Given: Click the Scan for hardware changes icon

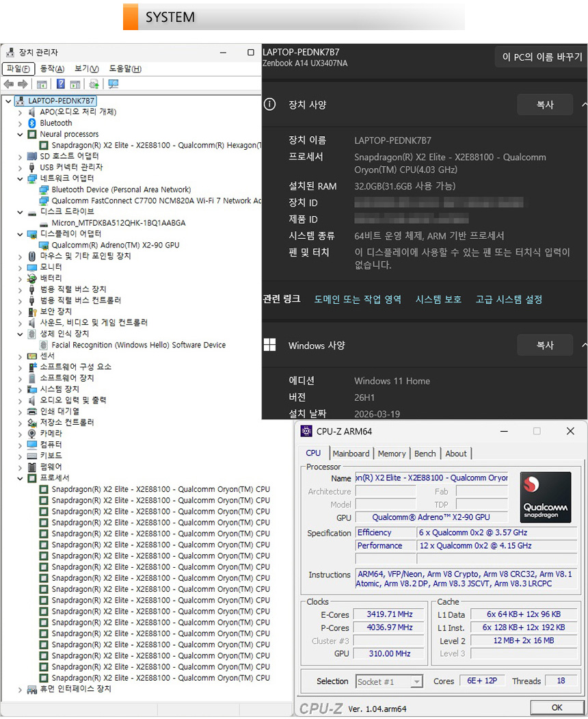Looking at the screenshot, I should point(113,84).
